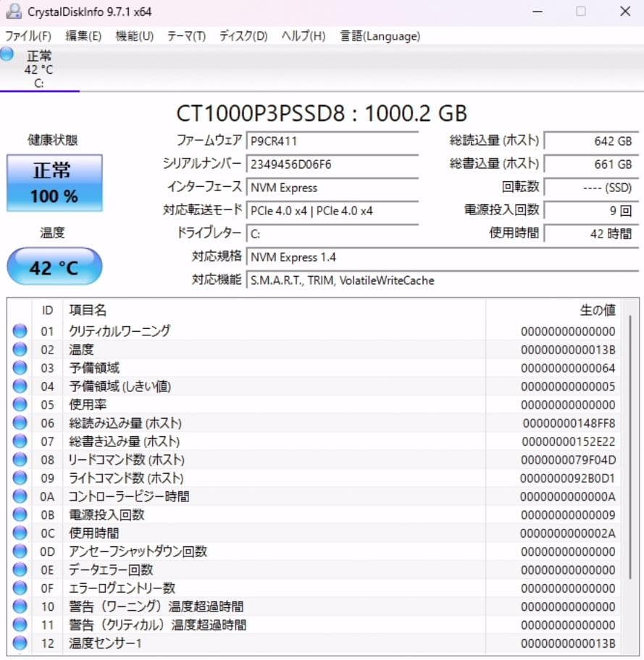Open the ディスク menu
Screen dimensions: 644x660
[243, 35]
